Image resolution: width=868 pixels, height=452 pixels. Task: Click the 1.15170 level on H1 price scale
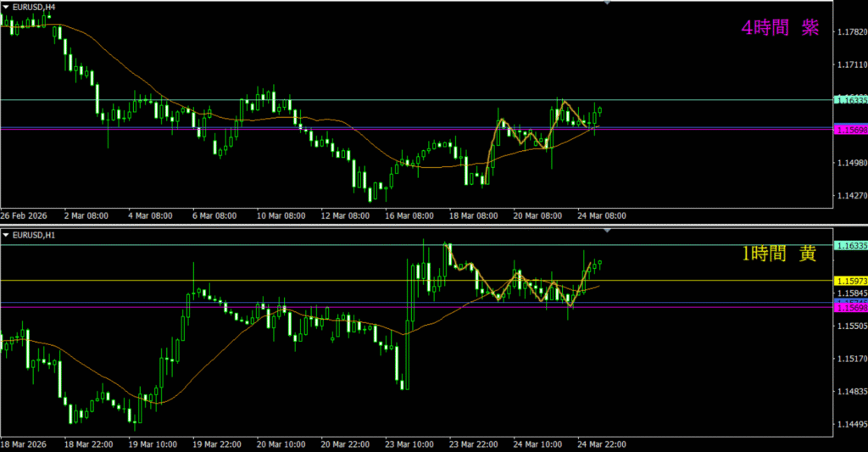click(850, 359)
